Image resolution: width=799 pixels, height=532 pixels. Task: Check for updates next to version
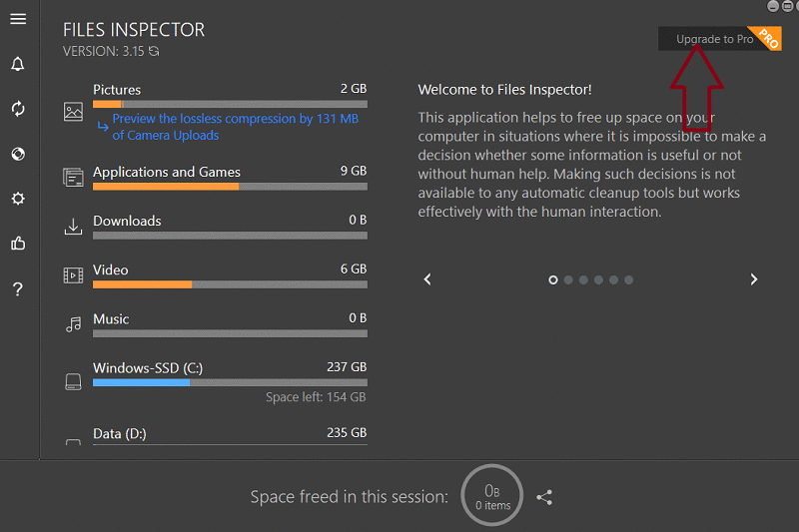(154, 51)
